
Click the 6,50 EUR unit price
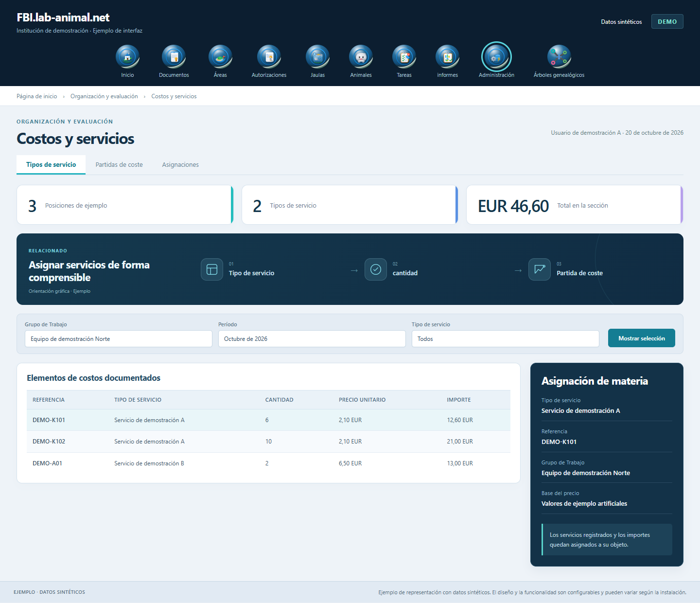350,463
